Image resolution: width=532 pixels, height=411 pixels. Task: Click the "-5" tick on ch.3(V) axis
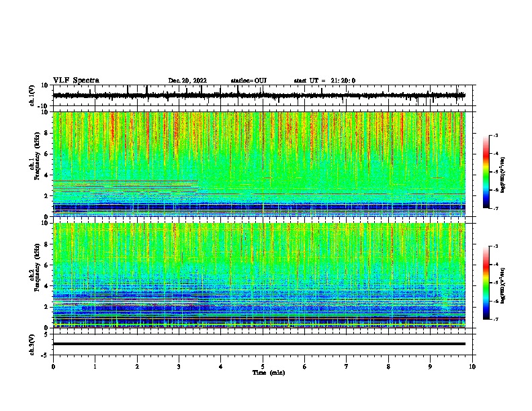click(45, 355)
